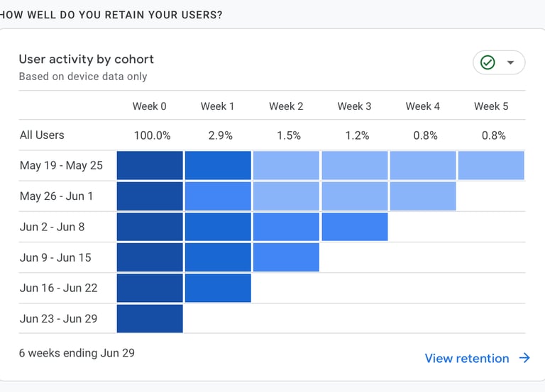Click the Jun 23 - Jun 29 Week 0 cell
545x392 pixels.
point(150,318)
